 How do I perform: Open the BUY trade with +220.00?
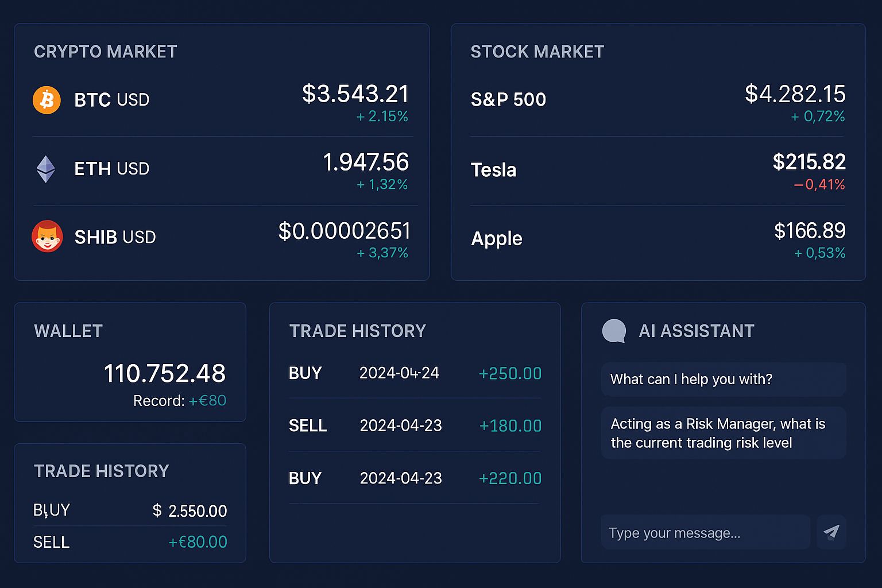[415, 478]
